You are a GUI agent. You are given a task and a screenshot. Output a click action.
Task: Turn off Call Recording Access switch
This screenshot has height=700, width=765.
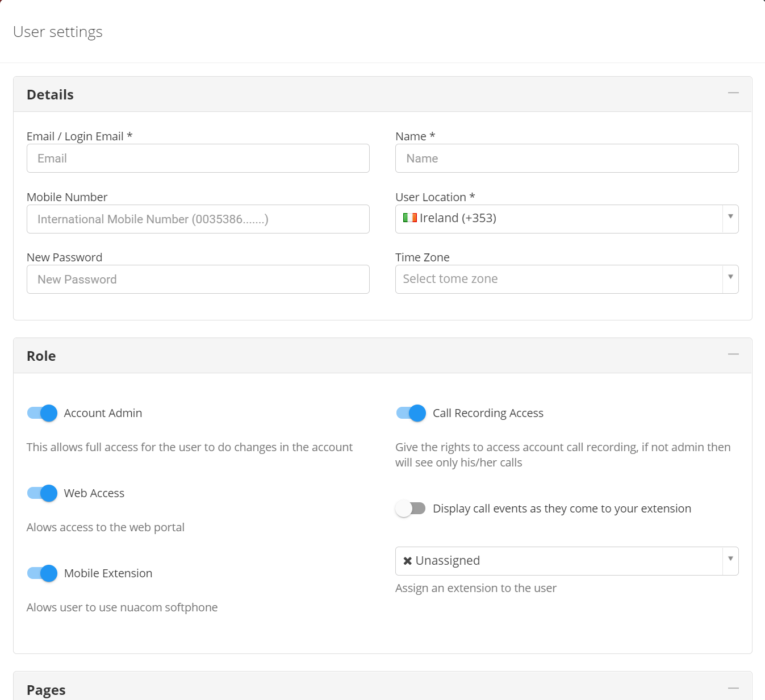(x=411, y=413)
